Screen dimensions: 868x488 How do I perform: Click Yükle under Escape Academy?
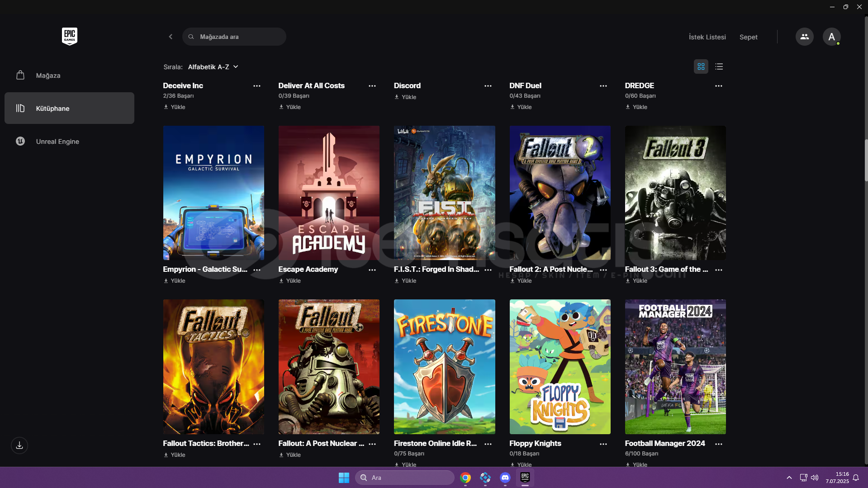(x=290, y=281)
